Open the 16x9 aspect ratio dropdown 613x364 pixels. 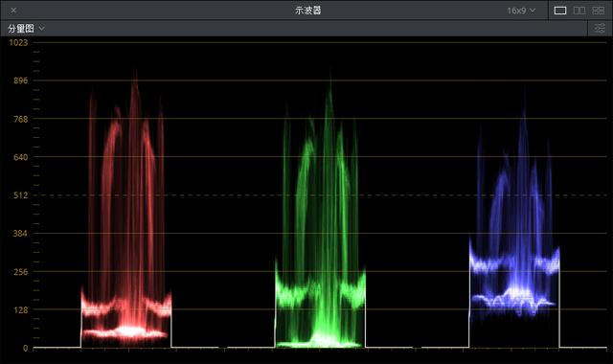(521, 11)
